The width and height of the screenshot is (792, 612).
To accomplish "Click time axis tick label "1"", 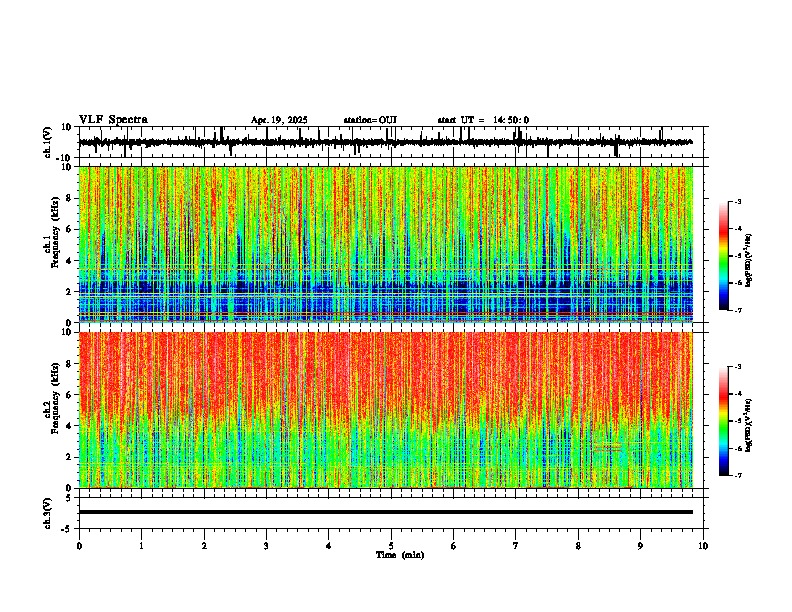I will point(141,546).
